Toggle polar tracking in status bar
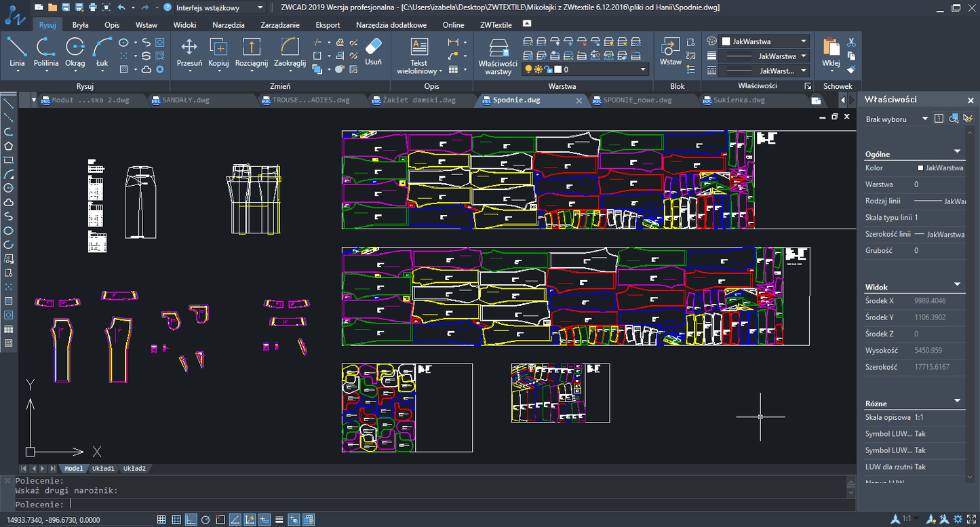980x527 pixels. (206, 520)
